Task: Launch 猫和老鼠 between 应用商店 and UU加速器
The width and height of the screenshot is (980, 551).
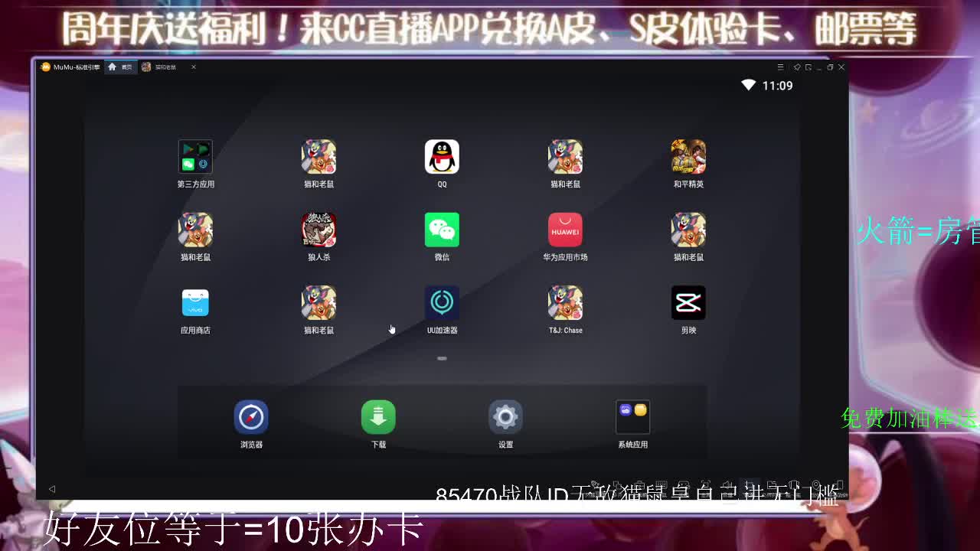Action: (x=318, y=303)
